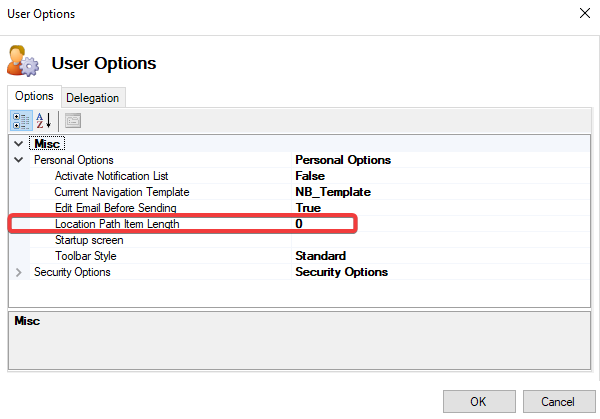
Task: Close the User Options dialog
Action: point(583,14)
